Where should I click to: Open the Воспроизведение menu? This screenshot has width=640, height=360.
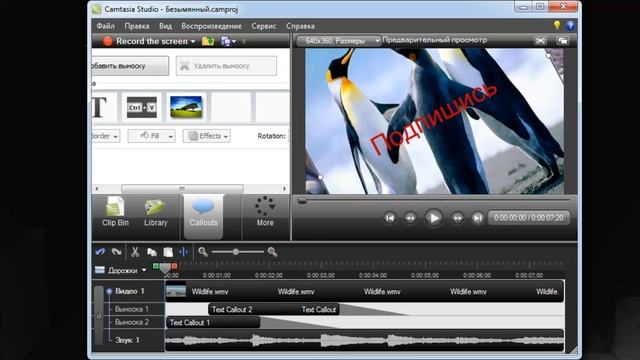point(211,26)
